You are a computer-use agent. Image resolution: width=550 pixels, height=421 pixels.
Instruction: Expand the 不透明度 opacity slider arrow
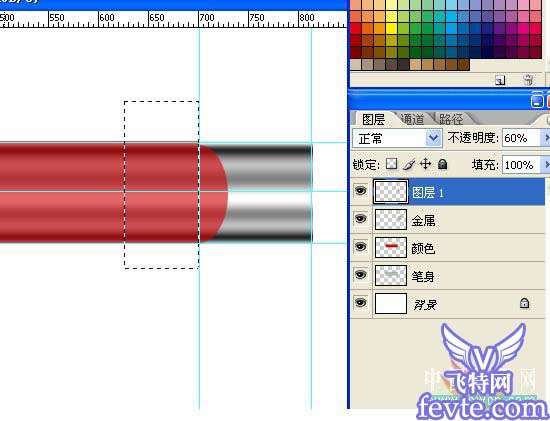(x=546, y=138)
